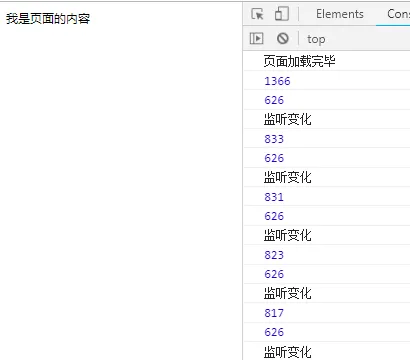Screen dimensions: 410x360
Task: Activate the inspect element picker icon
Action: click(x=257, y=14)
